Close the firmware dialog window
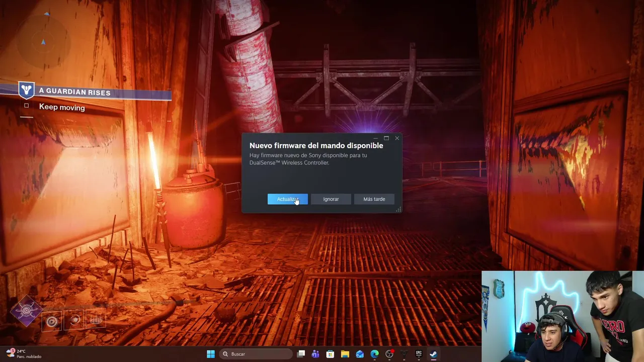The height and width of the screenshot is (362, 644). pyautogui.click(x=397, y=138)
